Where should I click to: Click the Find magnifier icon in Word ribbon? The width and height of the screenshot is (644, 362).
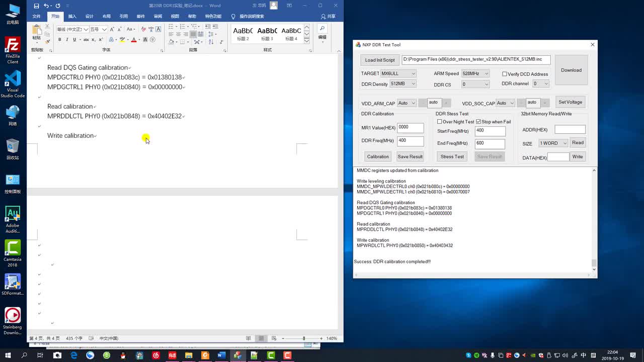(x=322, y=29)
